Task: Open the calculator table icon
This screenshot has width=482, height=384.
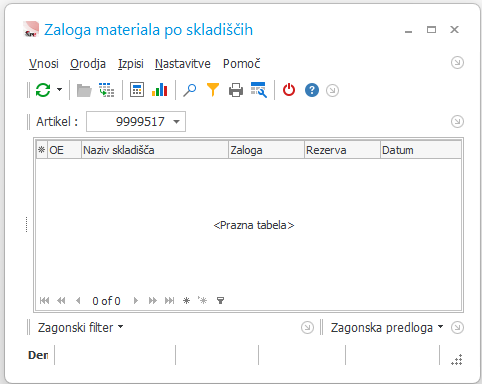Action: tap(137, 90)
